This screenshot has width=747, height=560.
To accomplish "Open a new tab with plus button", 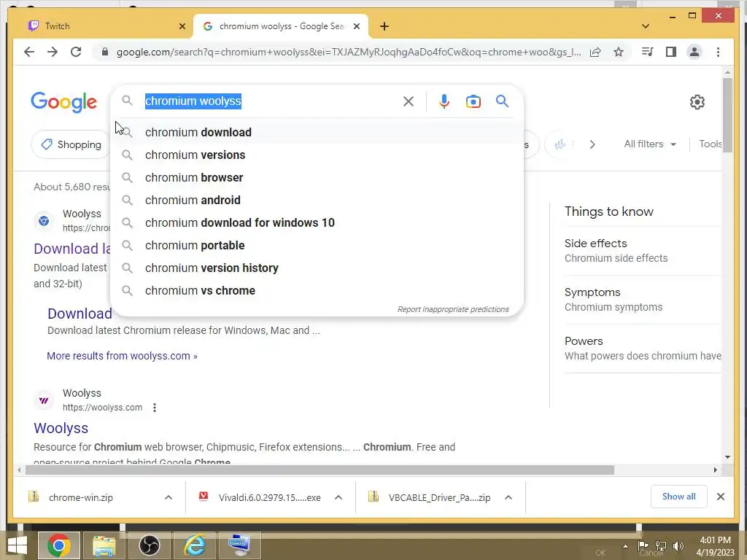I will 384,26.
